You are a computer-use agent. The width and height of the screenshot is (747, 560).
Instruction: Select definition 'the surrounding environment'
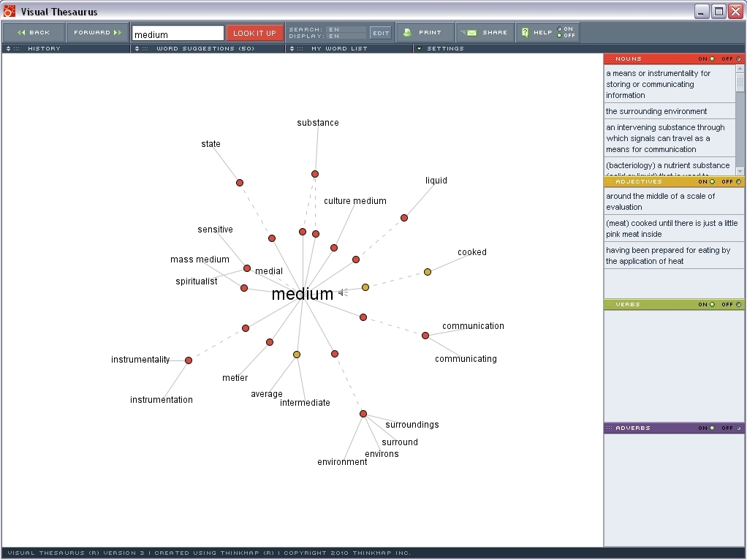click(x=670, y=111)
